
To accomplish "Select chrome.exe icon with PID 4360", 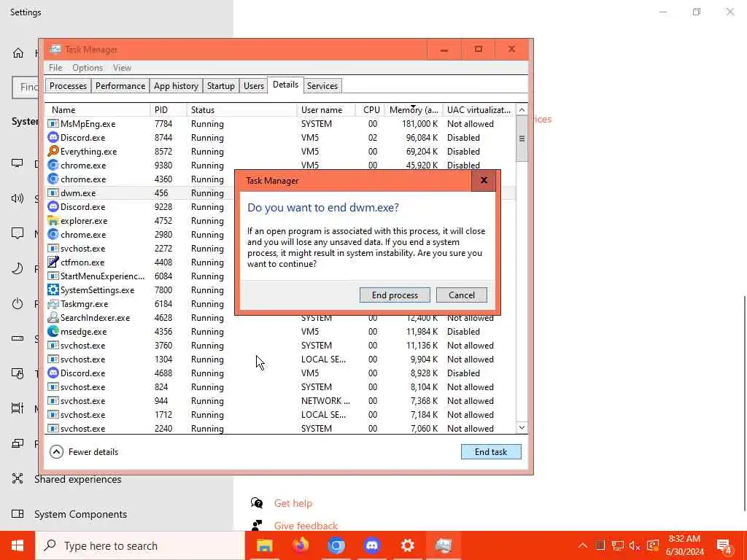I will point(53,179).
